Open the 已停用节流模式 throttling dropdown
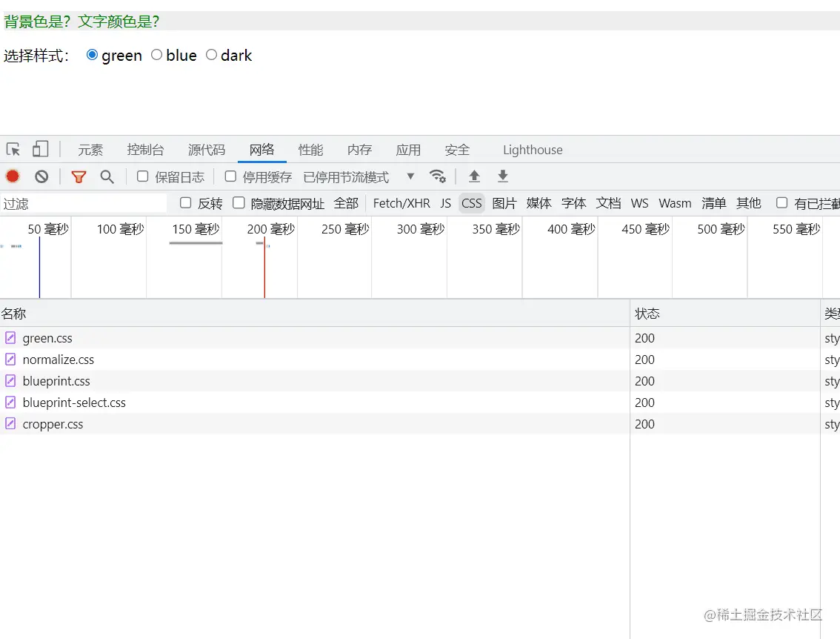 (359, 177)
